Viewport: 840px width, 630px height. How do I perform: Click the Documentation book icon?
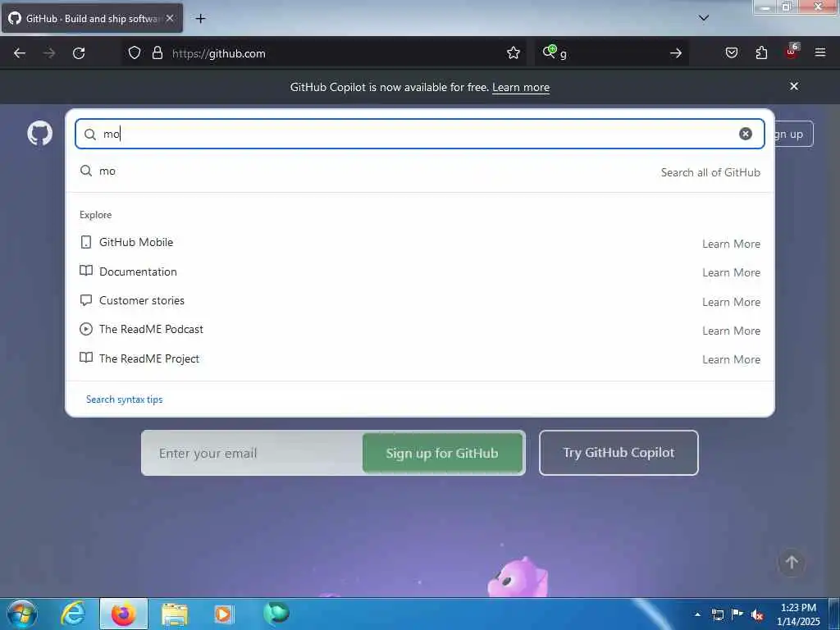[85, 271]
